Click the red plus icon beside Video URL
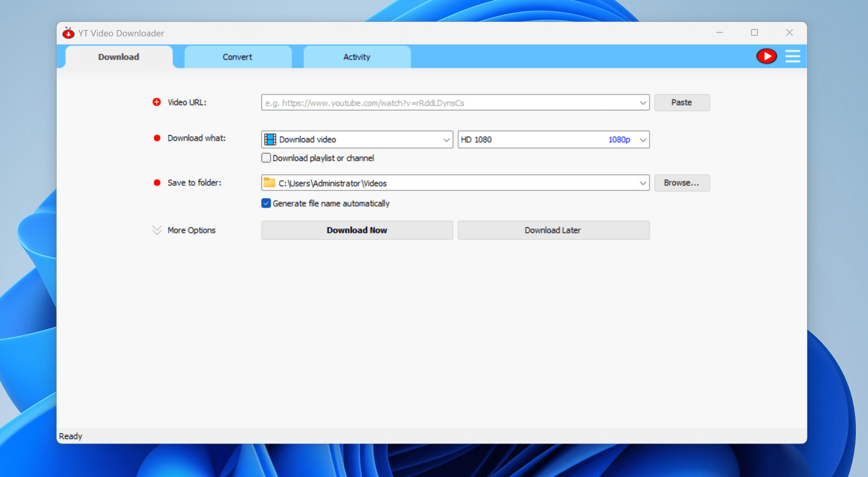 (x=157, y=102)
